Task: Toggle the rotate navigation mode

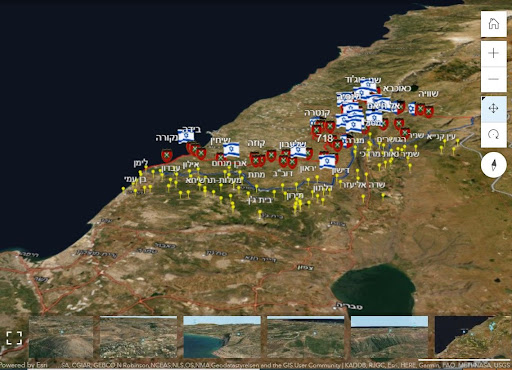Action: click(494, 135)
